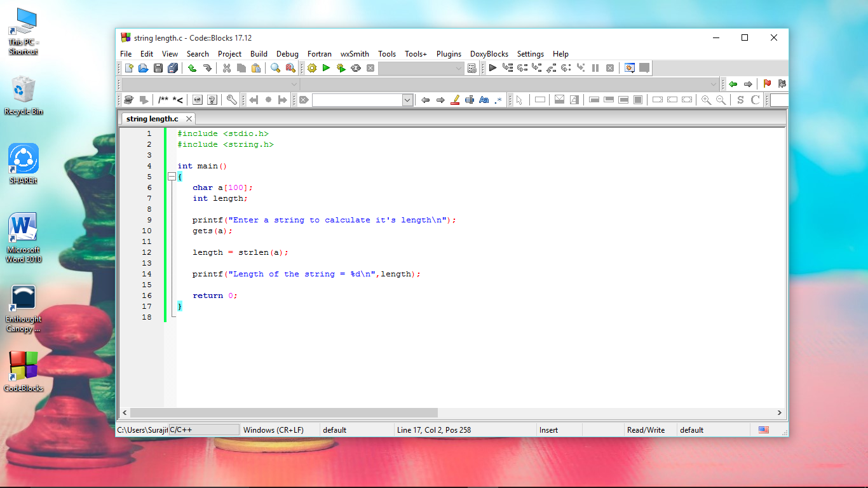Click the Save all files icon
Image resolution: width=868 pixels, height=488 pixels.
172,67
